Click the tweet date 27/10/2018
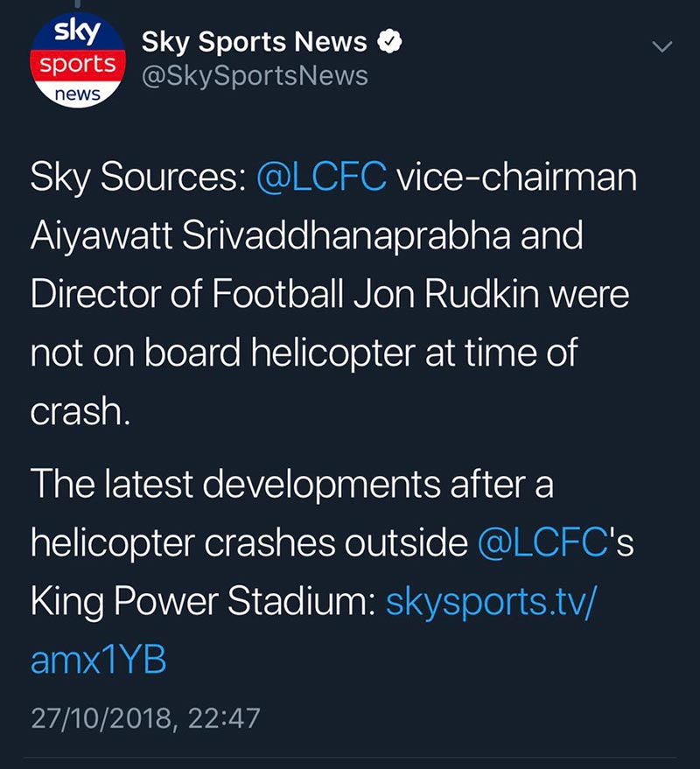The width and height of the screenshot is (700, 769). point(105,718)
